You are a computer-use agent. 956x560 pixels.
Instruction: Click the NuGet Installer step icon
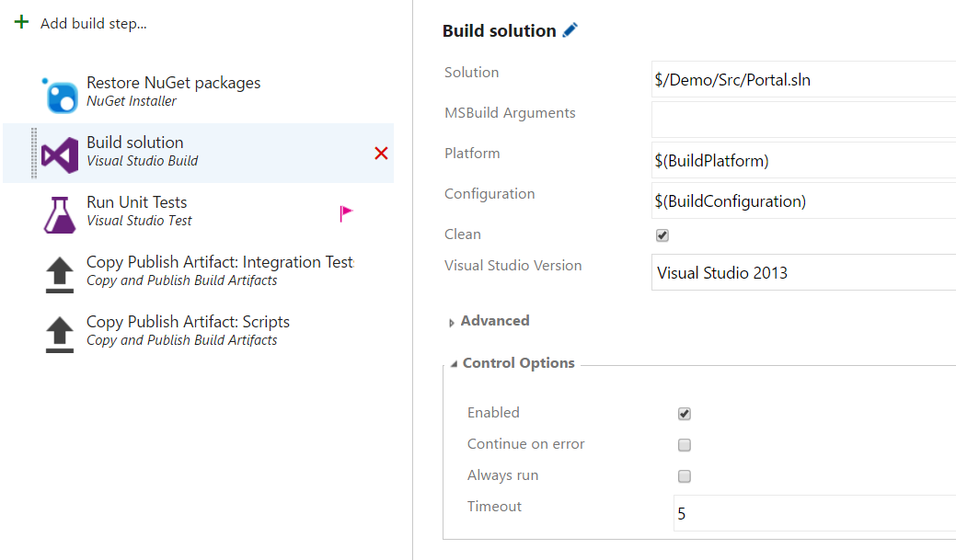60,95
